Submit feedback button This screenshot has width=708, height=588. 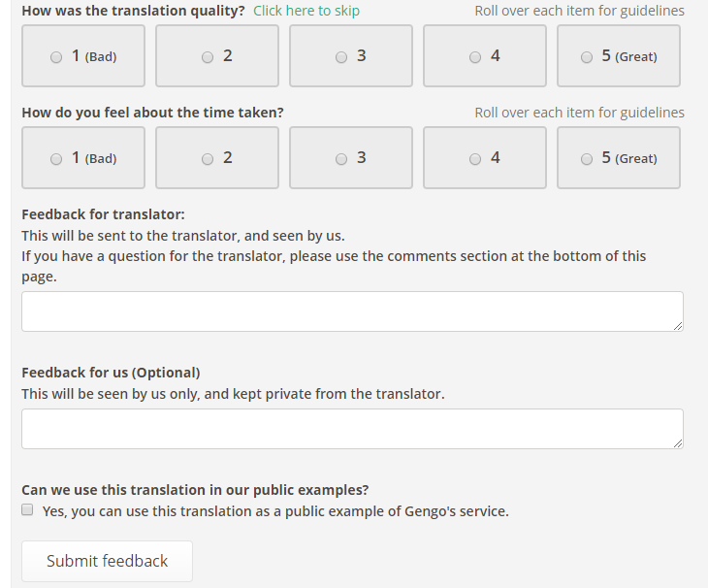point(107,561)
